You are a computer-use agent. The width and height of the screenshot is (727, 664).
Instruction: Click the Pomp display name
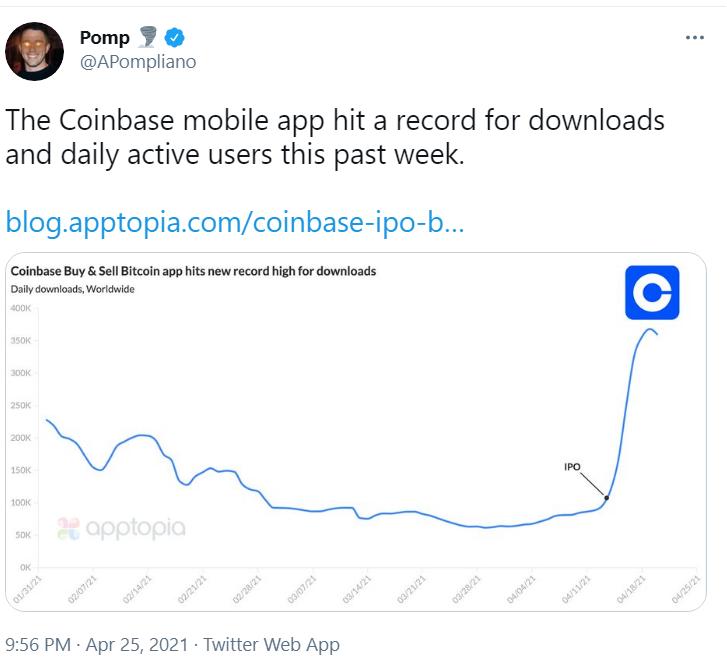(x=105, y=38)
